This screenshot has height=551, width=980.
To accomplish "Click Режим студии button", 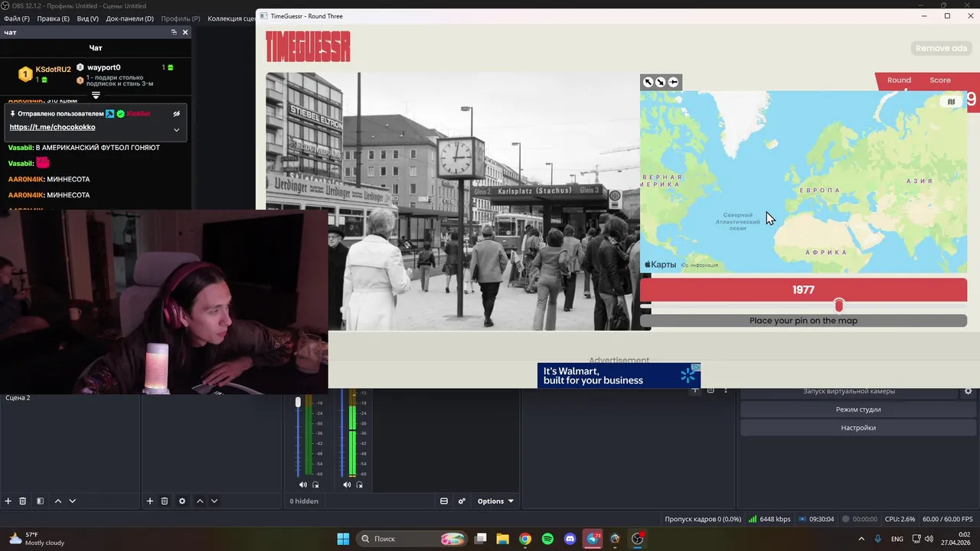I will pos(857,409).
